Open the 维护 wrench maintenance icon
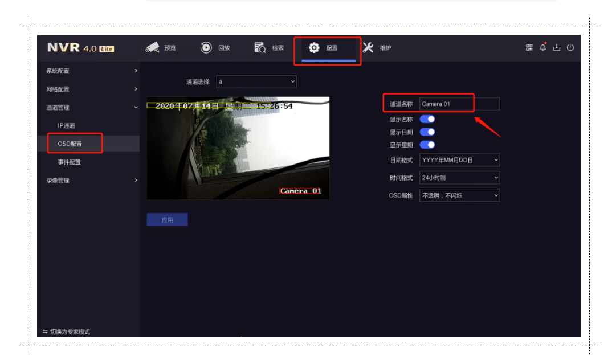Image resolution: width=616 pixels, height=364 pixels. pyautogui.click(x=368, y=47)
